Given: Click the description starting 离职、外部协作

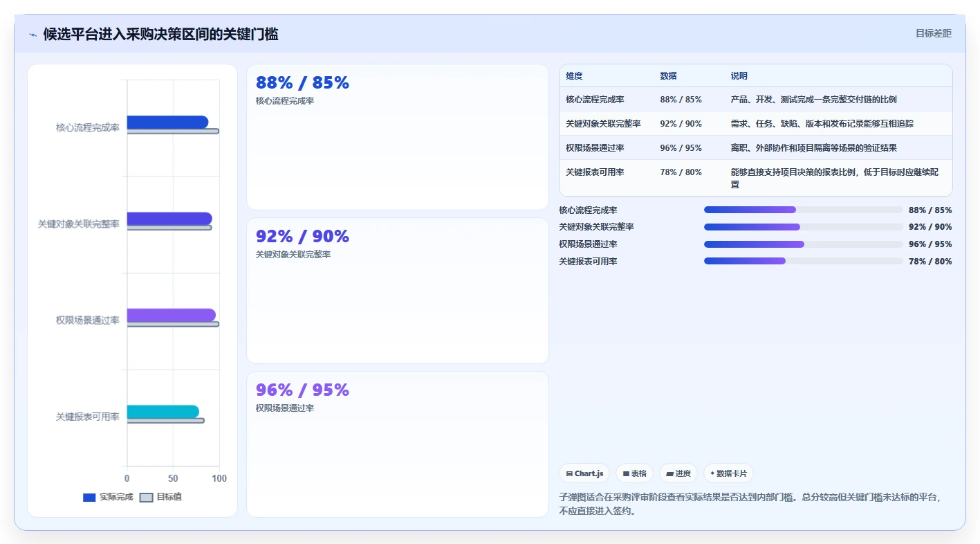Looking at the screenshot, I should click(813, 148).
